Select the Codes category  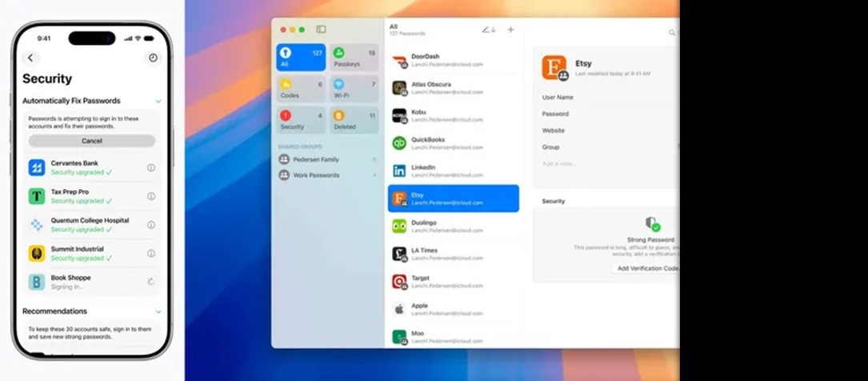tap(301, 89)
